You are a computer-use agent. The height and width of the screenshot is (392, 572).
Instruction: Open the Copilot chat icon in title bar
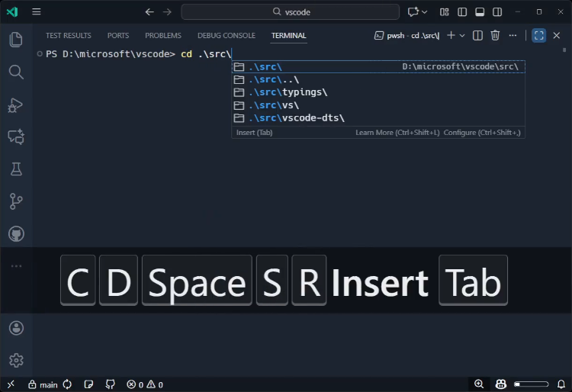tap(413, 11)
